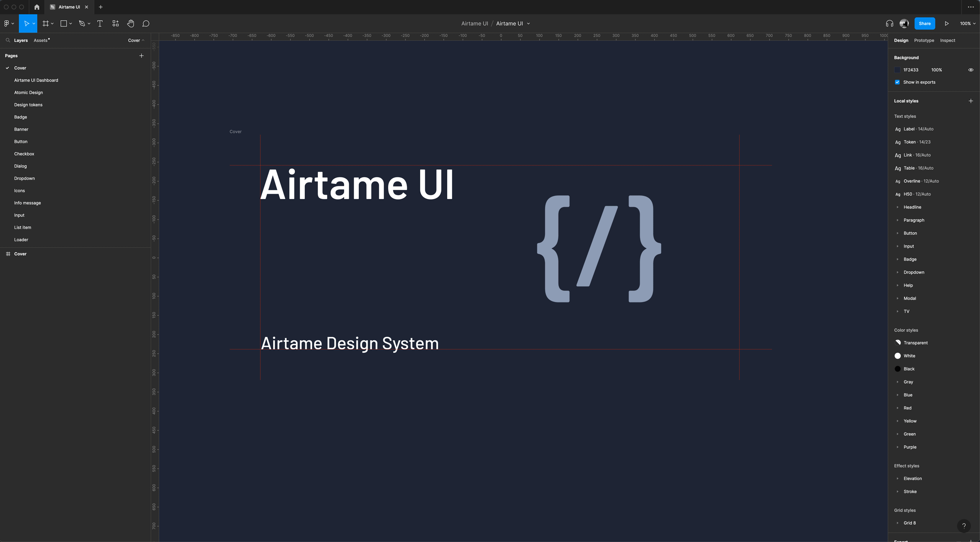
Task: Open the Comment tool
Action: tap(146, 23)
